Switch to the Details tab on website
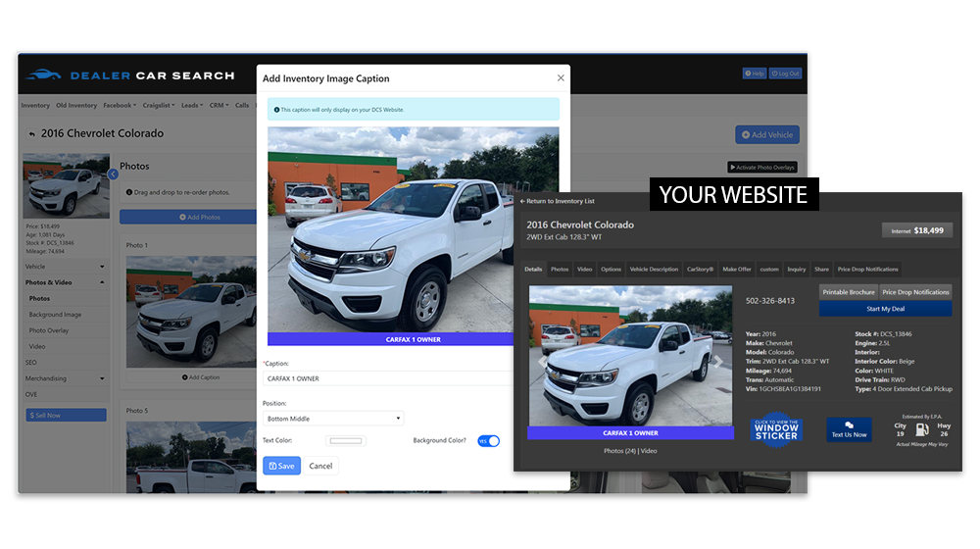 coord(533,270)
